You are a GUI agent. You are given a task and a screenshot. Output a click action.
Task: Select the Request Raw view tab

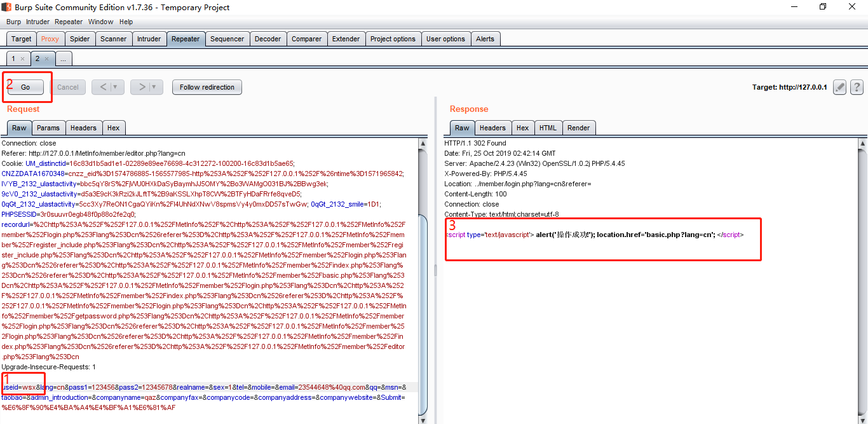tap(19, 128)
